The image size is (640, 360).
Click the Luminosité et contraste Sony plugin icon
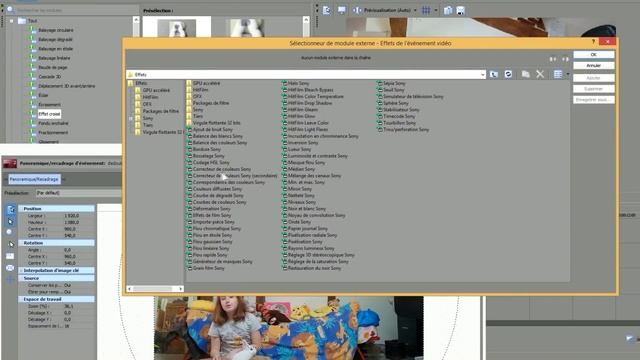[x=284, y=156]
